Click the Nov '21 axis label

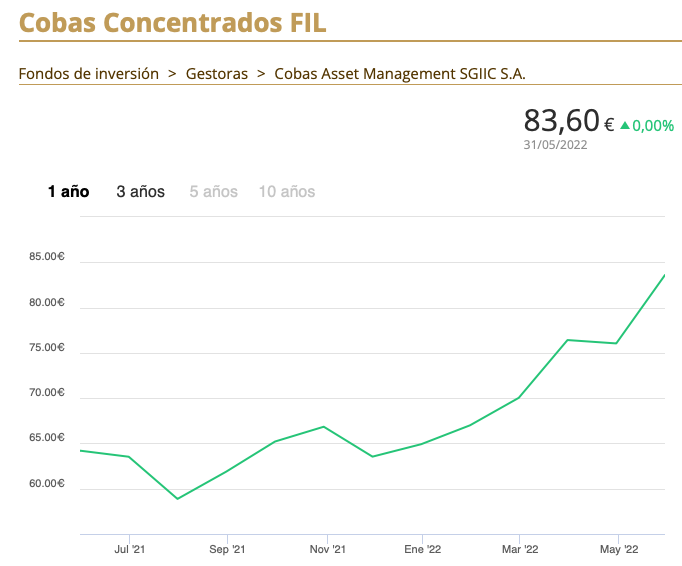point(327,549)
